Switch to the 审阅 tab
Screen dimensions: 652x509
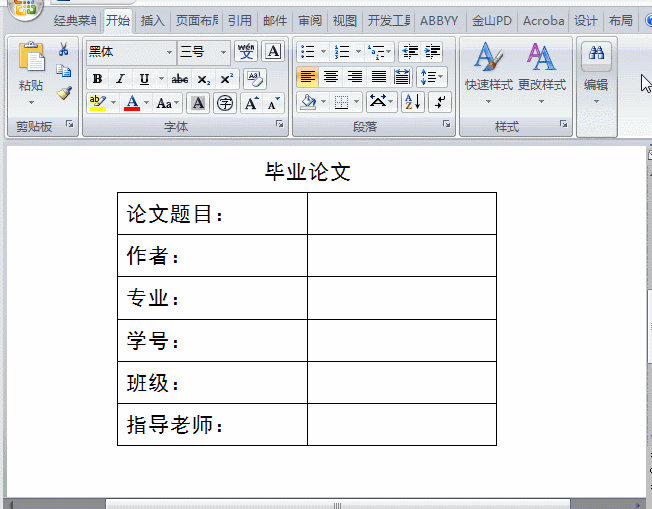click(x=310, y=20)
